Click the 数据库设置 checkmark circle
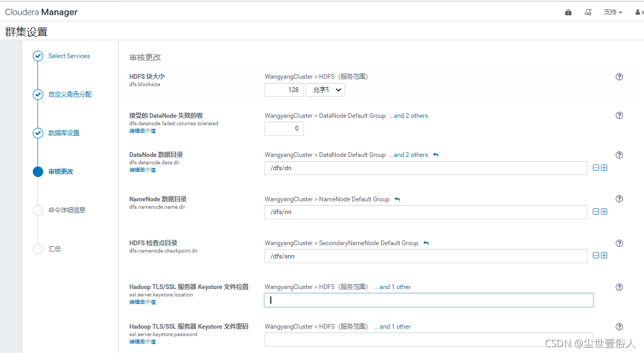 [38, 133]
